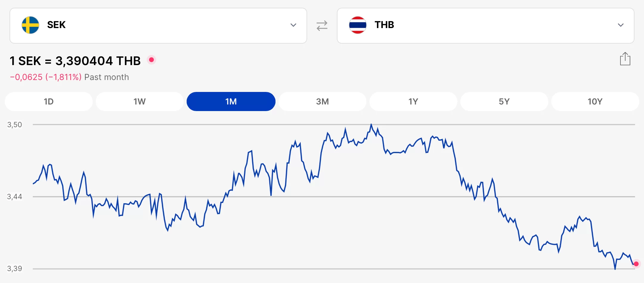The image size is (644, 283).
Task: Click the share chart icon
Action: click(x=625, y=59)
